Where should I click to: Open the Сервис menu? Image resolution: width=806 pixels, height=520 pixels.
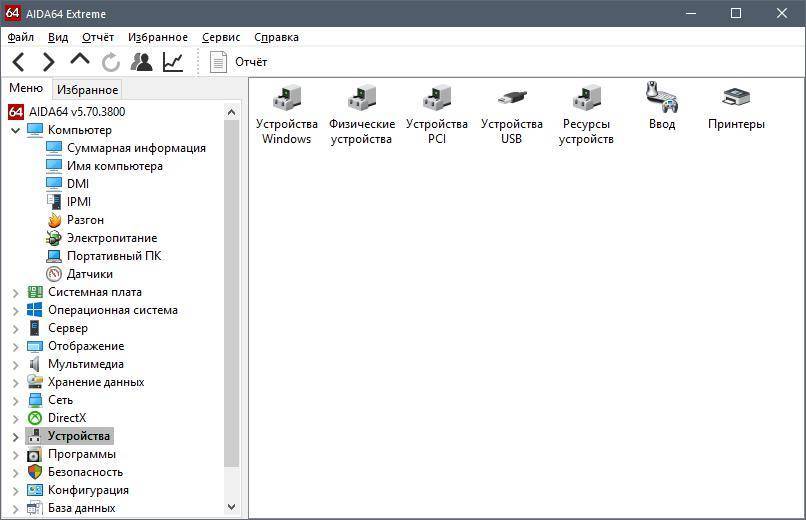pyautogui.click(x=220, y=37)
